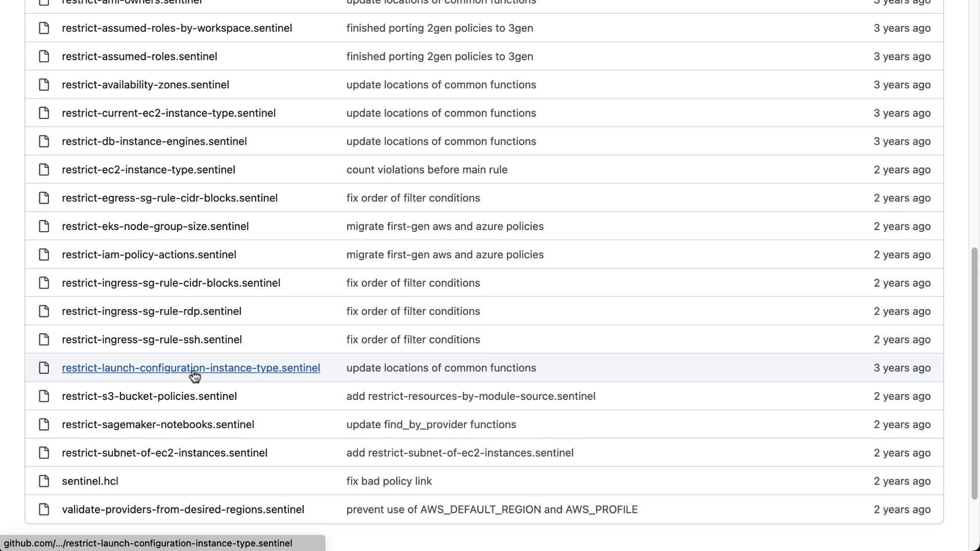This screenshot has width=980, height=551.
Task: Click file icon beside sentinel.hcl
Action: tap(44, 481)
